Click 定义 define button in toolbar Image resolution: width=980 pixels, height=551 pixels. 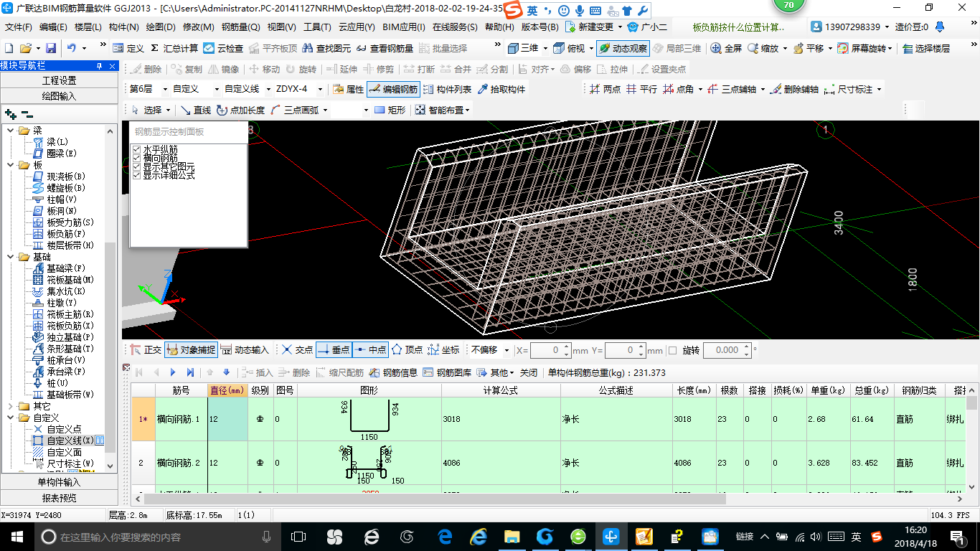[x=128, y=48]
